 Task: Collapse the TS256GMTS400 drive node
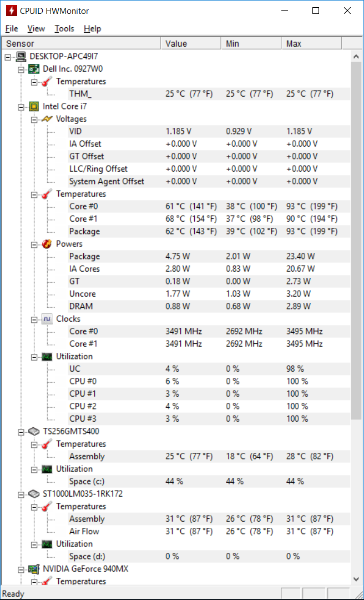pos(21,432)
